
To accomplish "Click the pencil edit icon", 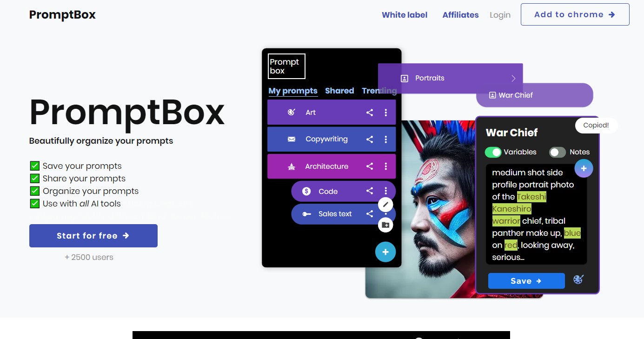I will tap(385, 205).
